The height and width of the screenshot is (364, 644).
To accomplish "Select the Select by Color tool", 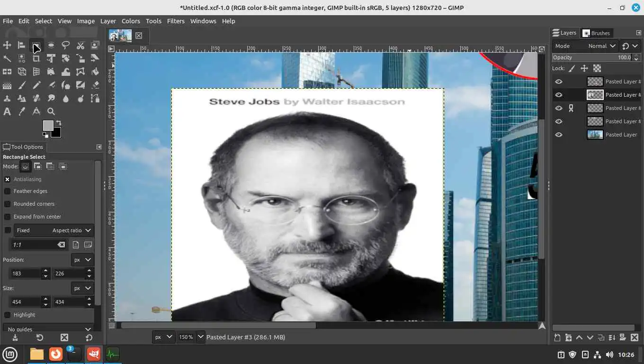I will coord(22,58).
